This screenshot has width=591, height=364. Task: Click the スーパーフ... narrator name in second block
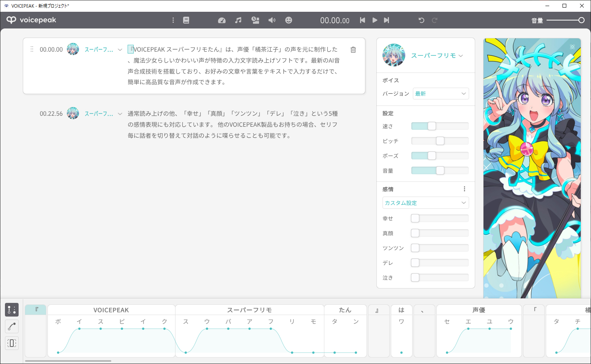(99, 113)
